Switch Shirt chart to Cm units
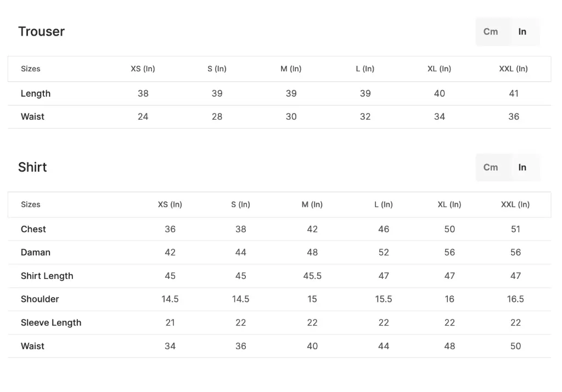The height and width of the screenshot is (392, 562). (x=491, y=167)
